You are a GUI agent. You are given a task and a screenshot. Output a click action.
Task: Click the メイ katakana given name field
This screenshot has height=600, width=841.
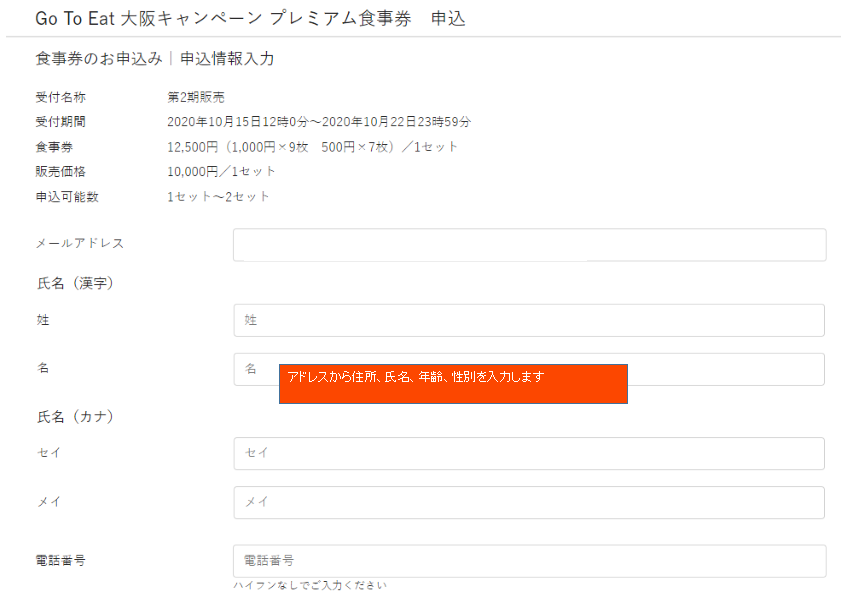point(529,502)
